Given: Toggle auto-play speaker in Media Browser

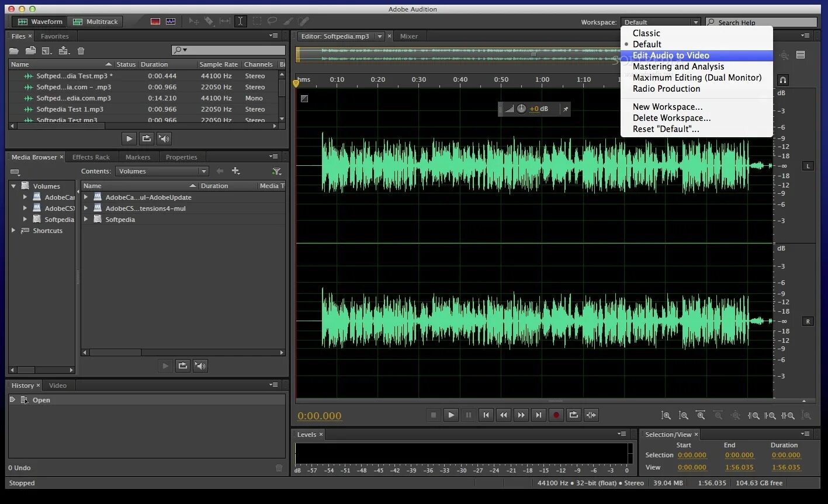Looking at the screenshot, I should tap(200, 366).
